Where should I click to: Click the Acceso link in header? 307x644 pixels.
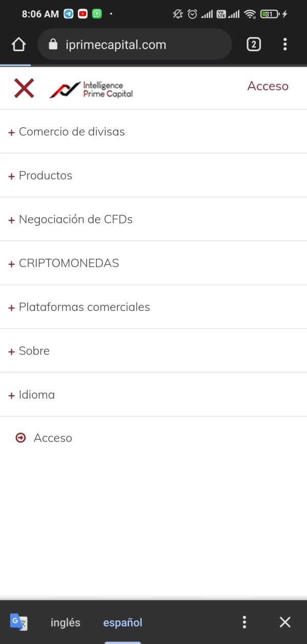(268, 86)
